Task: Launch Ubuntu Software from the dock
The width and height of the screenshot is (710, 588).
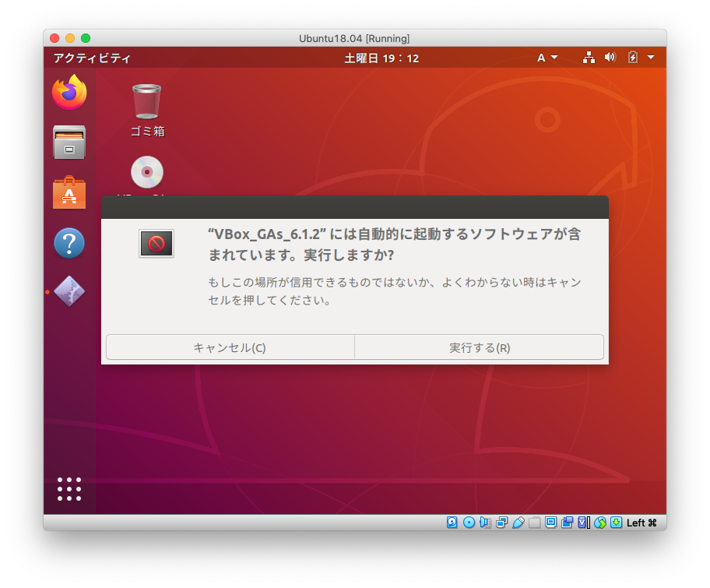Action: click(69, 192)
